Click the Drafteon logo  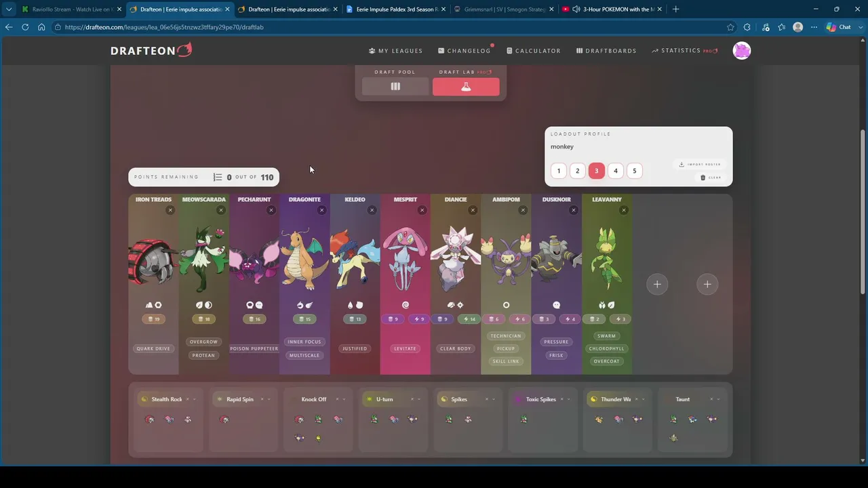[151, 50]
